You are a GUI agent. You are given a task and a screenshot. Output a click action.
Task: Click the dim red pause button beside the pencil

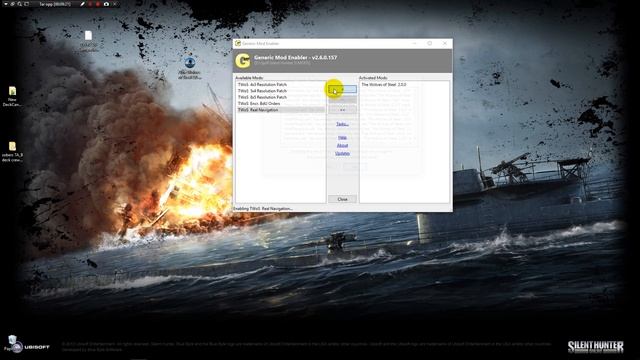coord(90,4)
